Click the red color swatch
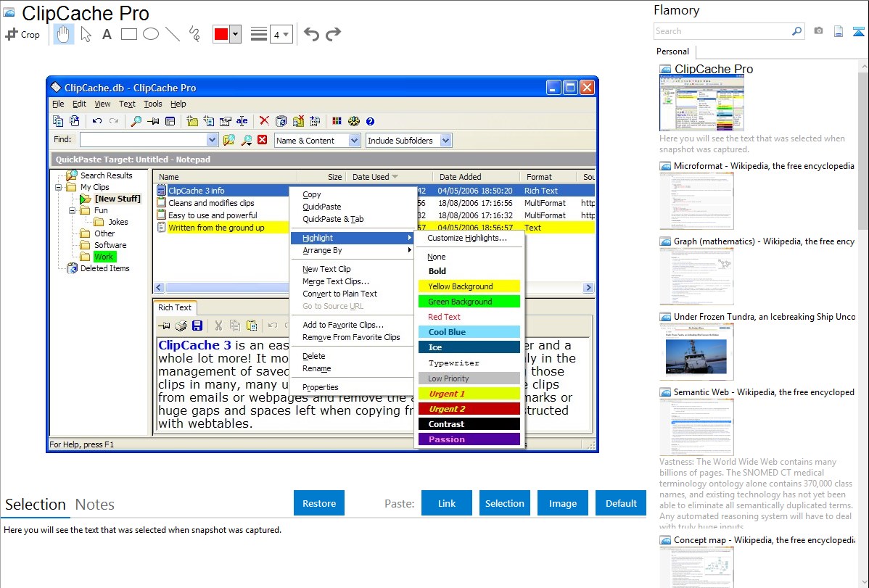869x588 pixels. click(221, 34)
